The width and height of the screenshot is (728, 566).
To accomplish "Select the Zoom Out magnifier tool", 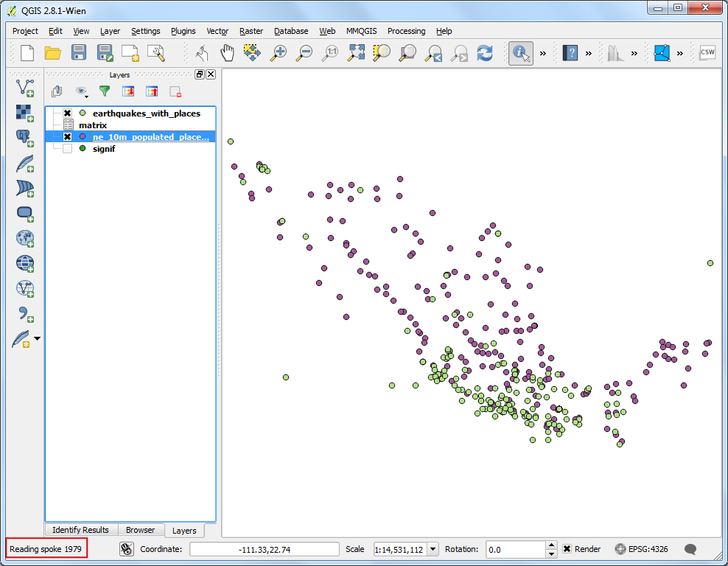I will point(304,53).
